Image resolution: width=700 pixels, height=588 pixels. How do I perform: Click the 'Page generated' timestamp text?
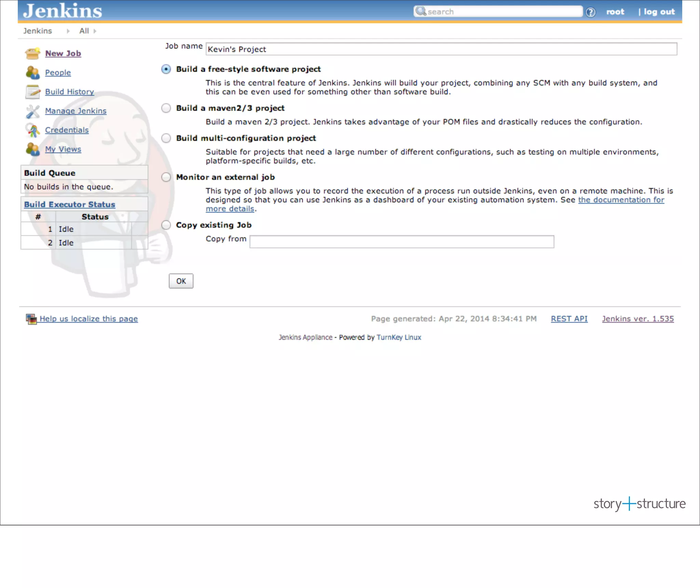tap(454, 319)
